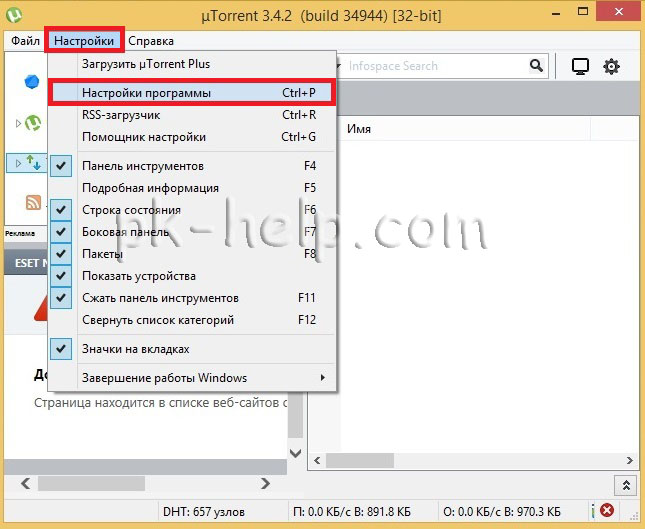Viewport: 645px width, 529px height.
Task: Open the remote devices monitor icon
Action: (x=580, y=66)
